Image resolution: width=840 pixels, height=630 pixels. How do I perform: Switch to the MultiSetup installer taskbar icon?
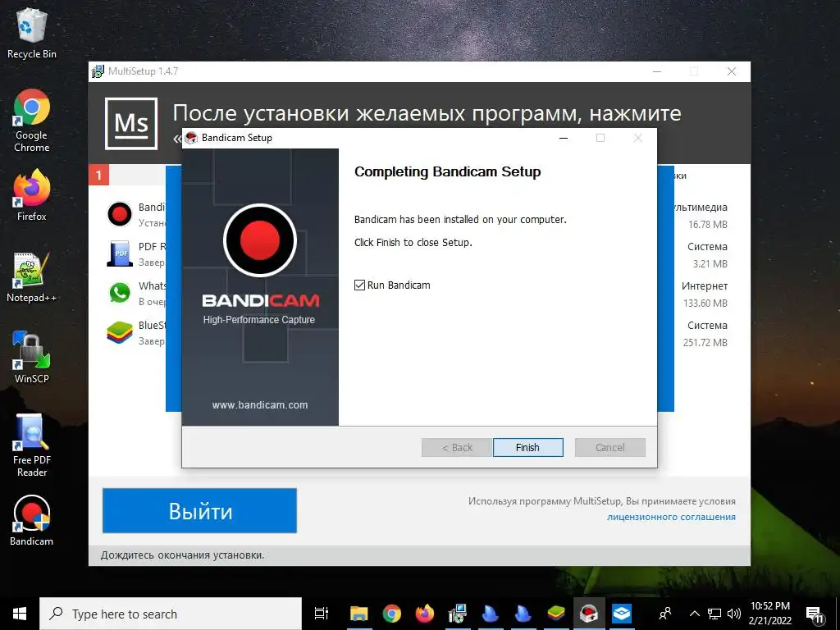(458, 614)
